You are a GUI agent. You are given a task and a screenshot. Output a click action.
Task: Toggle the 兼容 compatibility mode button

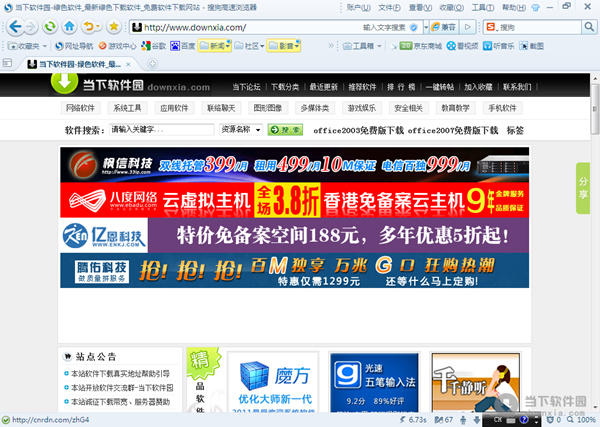coord(444,27)
